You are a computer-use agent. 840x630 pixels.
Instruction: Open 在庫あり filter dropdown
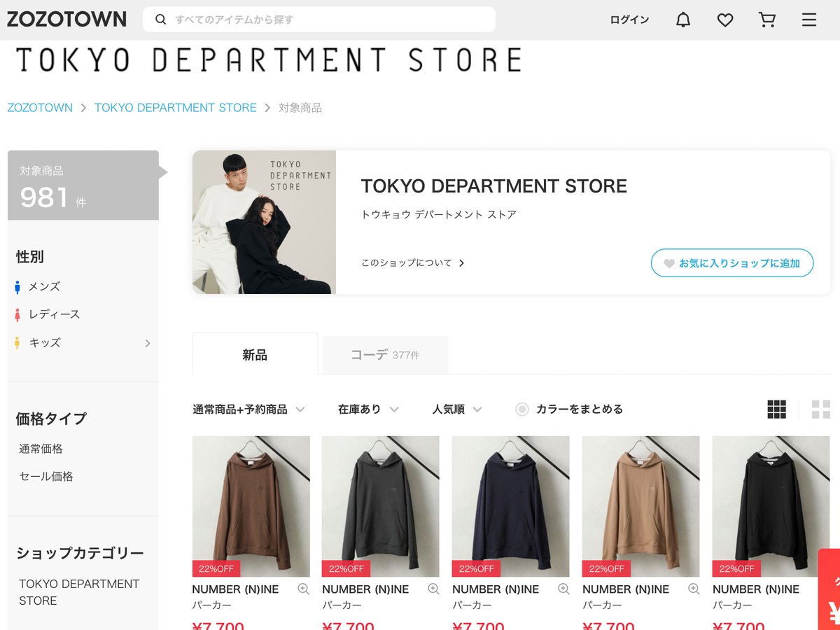(368, 409)
